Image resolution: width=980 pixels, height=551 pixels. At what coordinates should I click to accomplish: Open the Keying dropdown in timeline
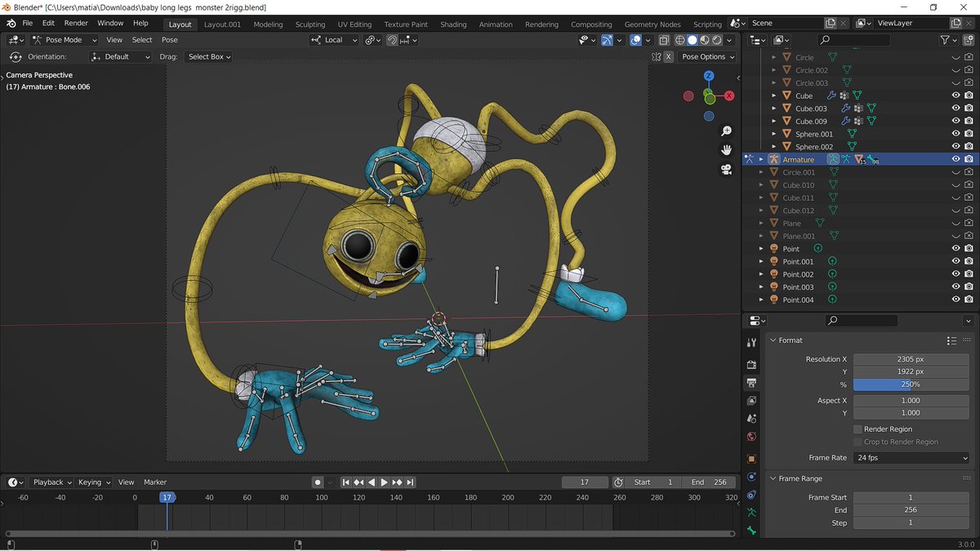pos(94,482)
